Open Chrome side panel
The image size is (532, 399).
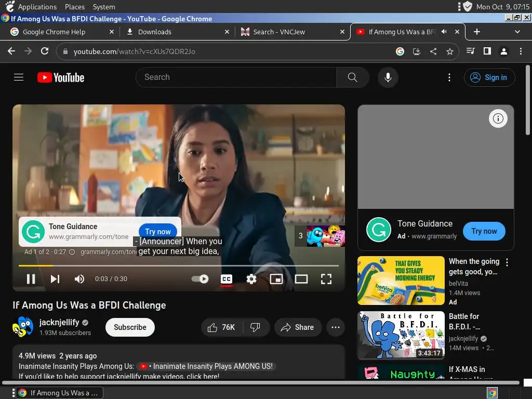(x=487, y=51)
